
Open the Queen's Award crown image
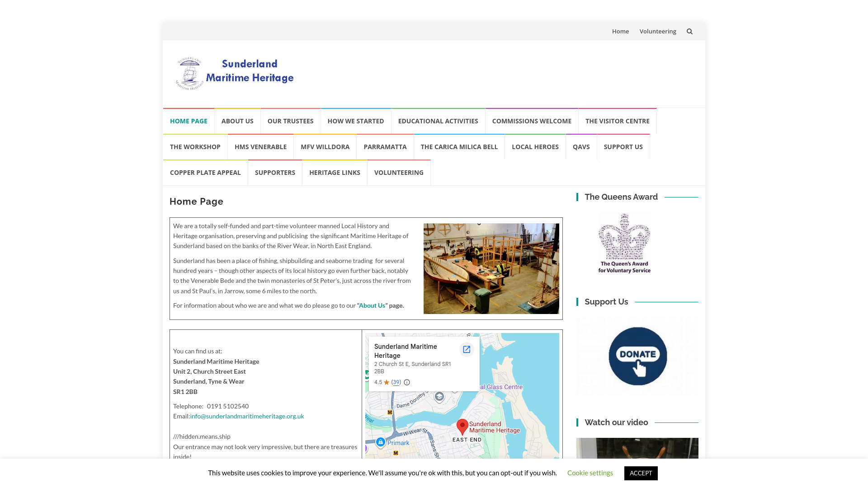point(624,244)
